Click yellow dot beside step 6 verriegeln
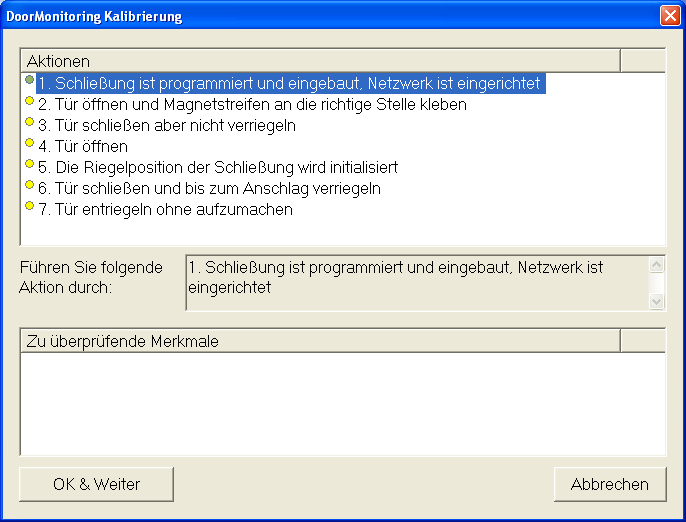This screenshot has height=522, width=686. (x=29, y=185)
